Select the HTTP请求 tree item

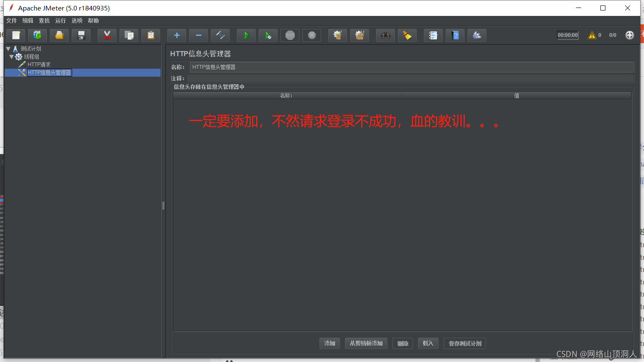coord(39,65)
